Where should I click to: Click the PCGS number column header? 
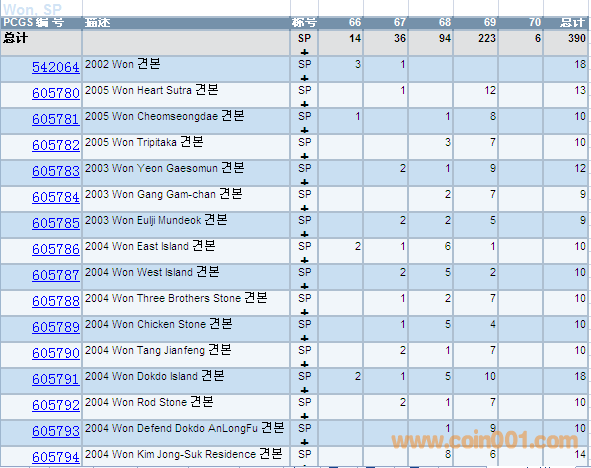pos(34,23)
